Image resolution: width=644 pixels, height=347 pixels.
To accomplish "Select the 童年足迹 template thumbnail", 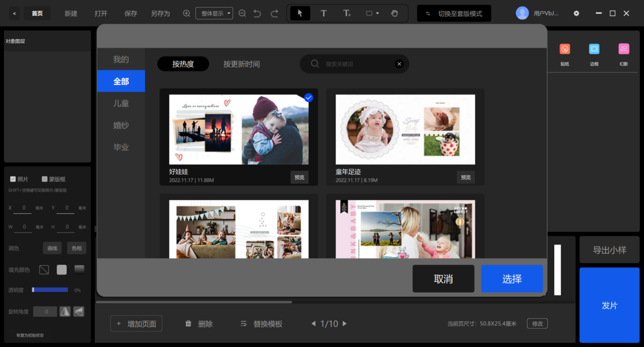I will [x=405, y=129].
